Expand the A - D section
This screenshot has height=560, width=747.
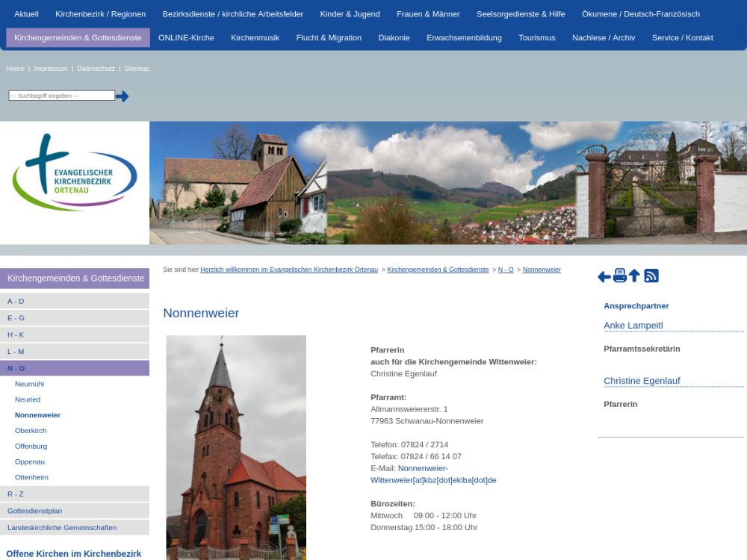pos(16,302)
